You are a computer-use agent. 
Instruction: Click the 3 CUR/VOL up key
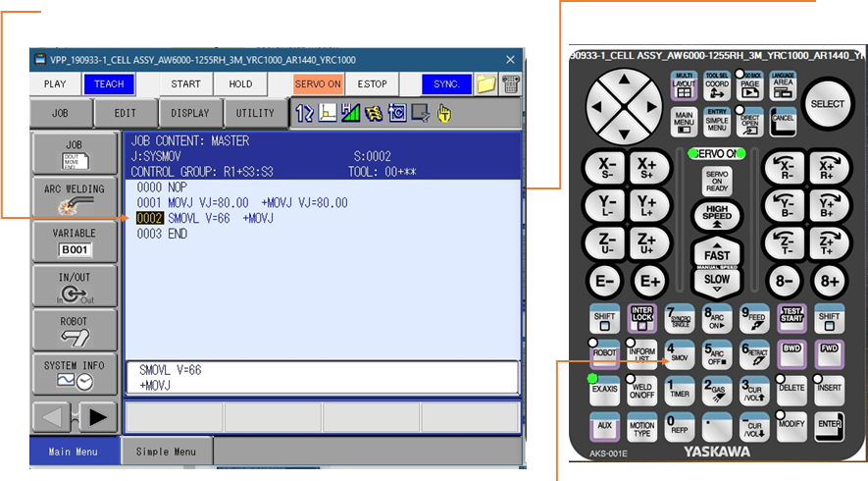[x=754, y=391]
